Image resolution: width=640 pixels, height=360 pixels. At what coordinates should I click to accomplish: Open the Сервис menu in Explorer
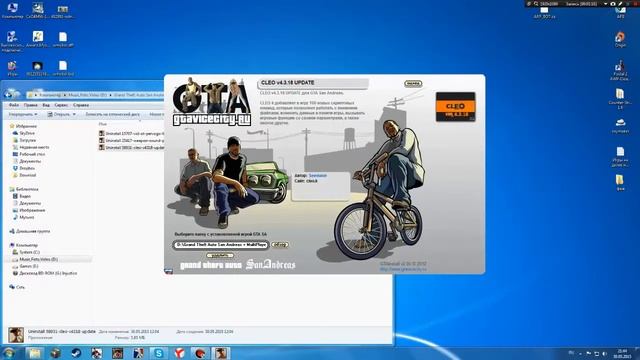(61, 105)
